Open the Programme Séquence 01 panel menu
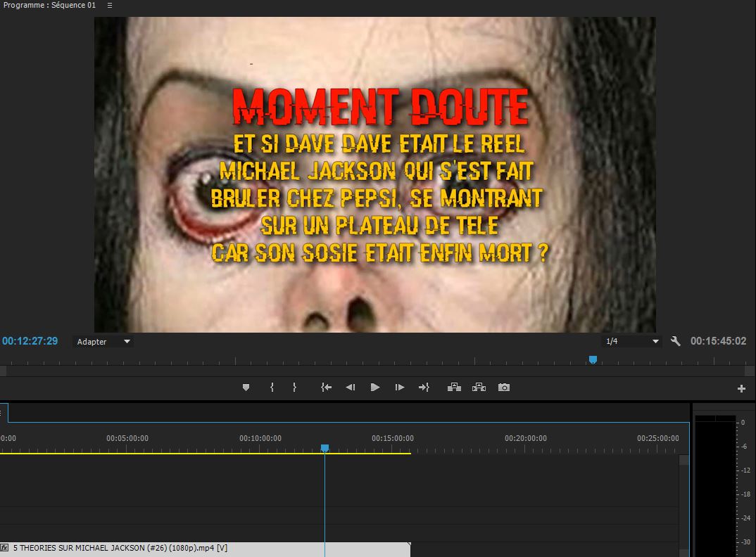Viewport: 756px width, 557px height. coord(110,6)
